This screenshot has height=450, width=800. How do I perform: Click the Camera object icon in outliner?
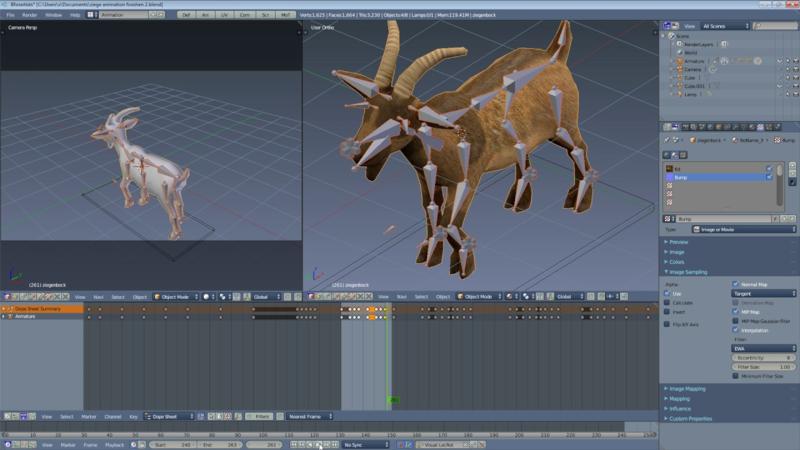coord(678,70)
